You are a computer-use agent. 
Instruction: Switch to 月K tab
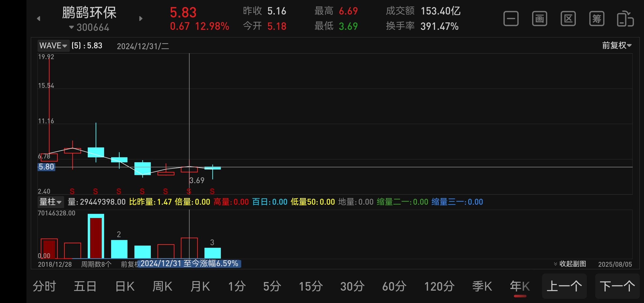[x=200, y=286]
